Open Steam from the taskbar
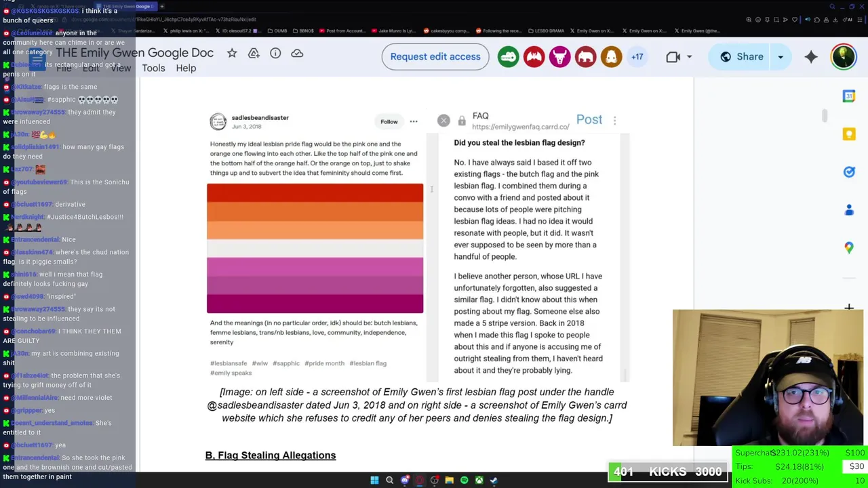Screen dimensions: 868x488 (494, 480)
